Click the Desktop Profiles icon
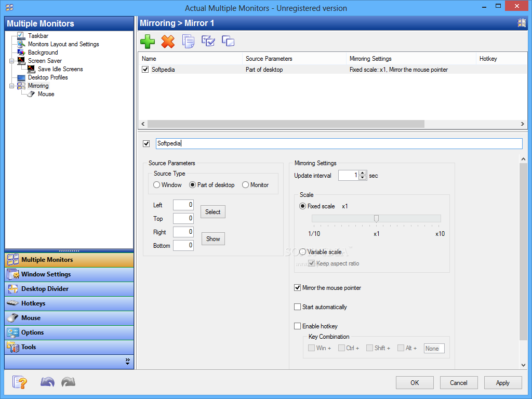This screenshot has height=399, width=532. pos(21,77)
